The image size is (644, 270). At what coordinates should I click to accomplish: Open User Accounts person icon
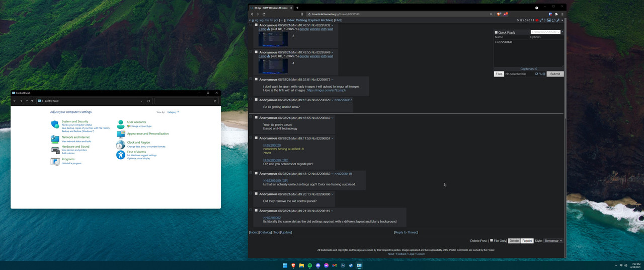tap(121, 124)
